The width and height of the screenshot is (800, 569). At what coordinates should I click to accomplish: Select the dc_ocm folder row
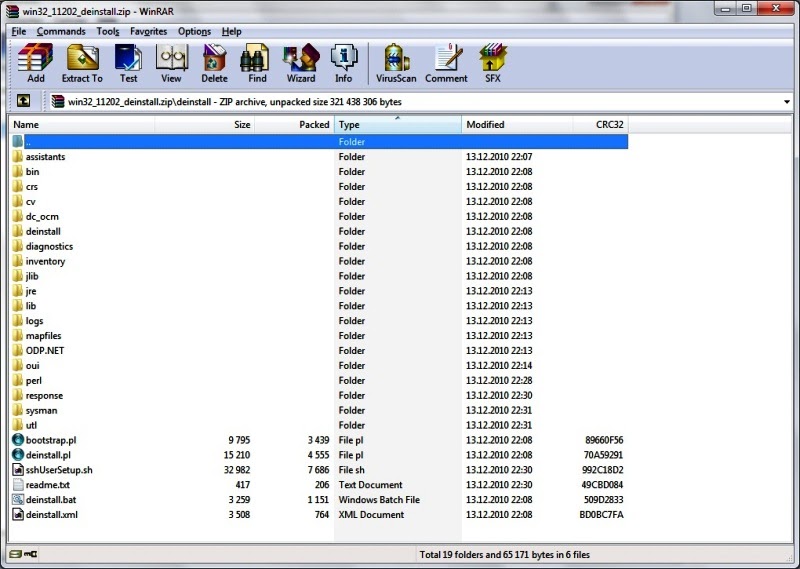319,216
